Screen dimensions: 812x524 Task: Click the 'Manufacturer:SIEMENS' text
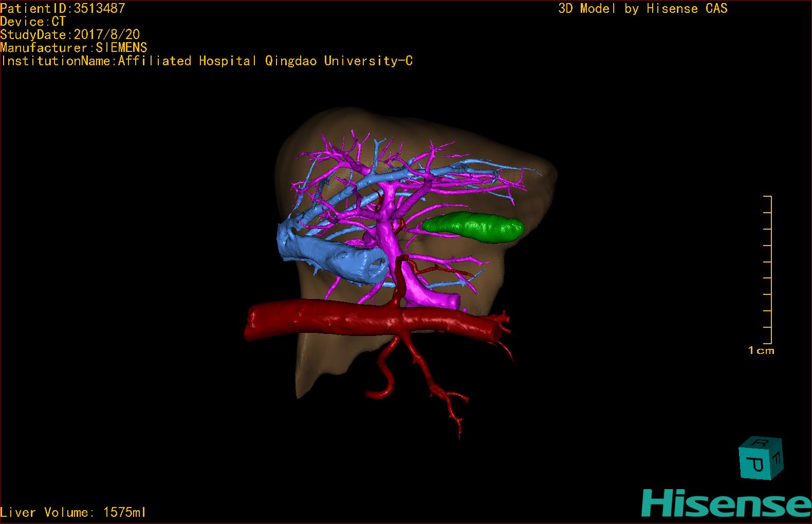click(x=73, y=48)
